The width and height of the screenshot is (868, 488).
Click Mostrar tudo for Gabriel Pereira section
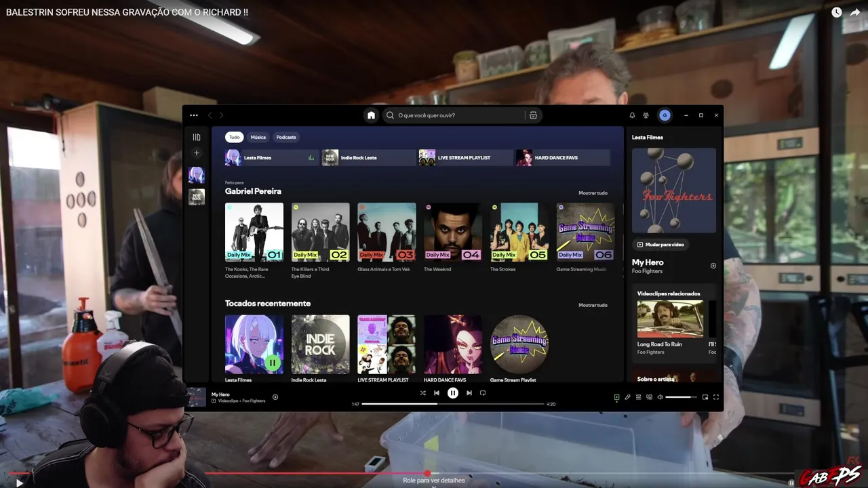593,193
